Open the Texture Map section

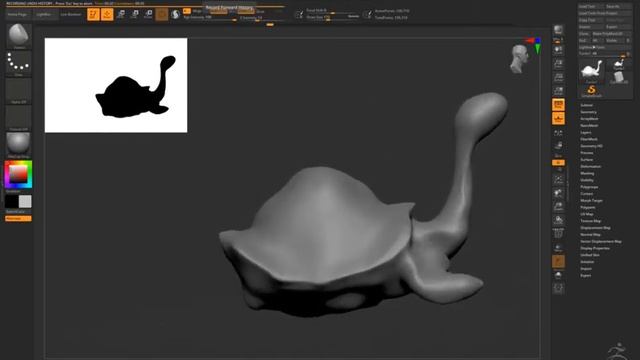coord(591,221)
